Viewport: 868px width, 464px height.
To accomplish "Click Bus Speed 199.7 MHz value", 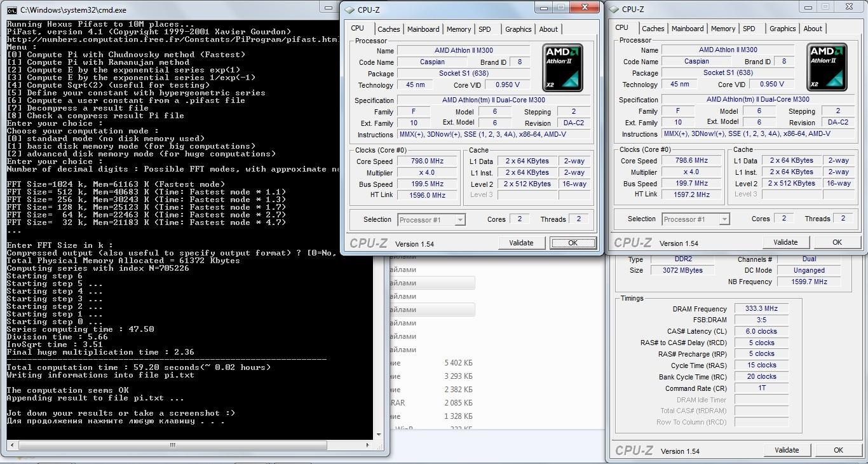I will tap(691, 184).
